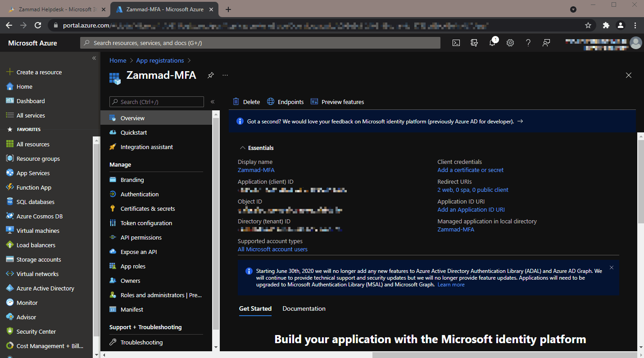Image resolution: width=644 pixels, height=358 pixels.
Task: Open Azure Cosmos DB
Action: click(46, 216)
